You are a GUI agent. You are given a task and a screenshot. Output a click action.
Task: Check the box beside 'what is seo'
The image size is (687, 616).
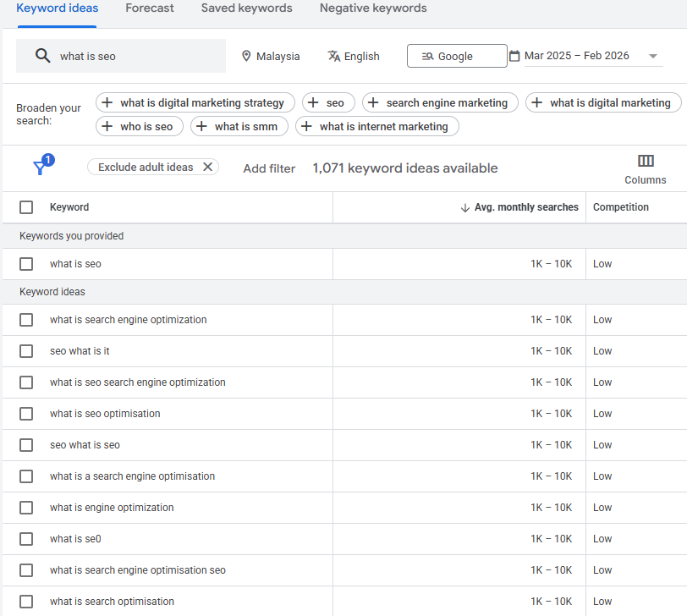click(25, 263)
